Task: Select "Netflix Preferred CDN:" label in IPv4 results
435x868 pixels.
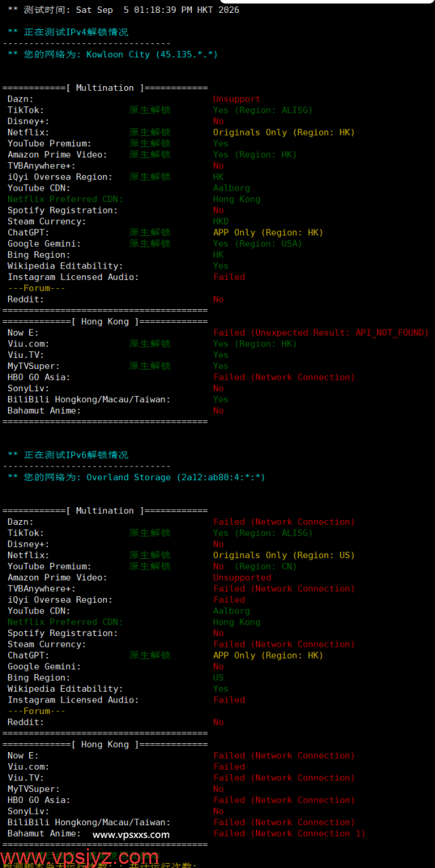Action: (x=66, y=199)
